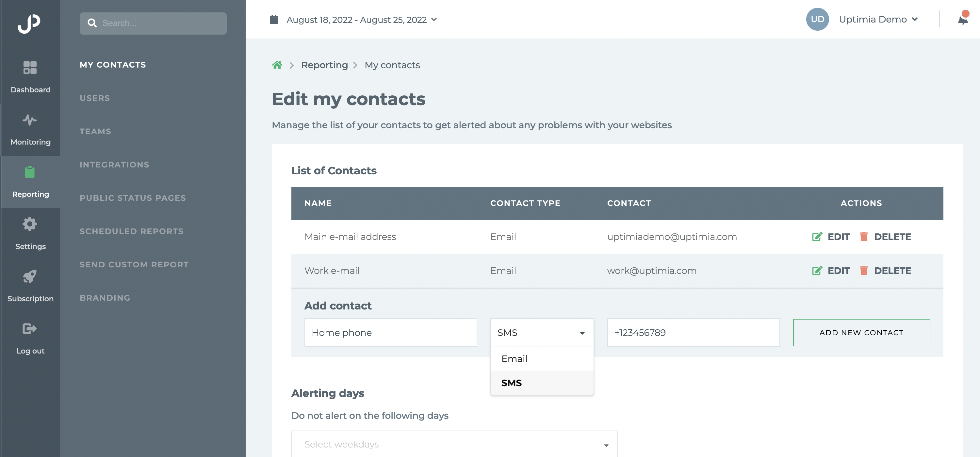Viewport: 980px width, 457px height.
Task: Edit the Main e-mail address contact
Action: point(831,237)
